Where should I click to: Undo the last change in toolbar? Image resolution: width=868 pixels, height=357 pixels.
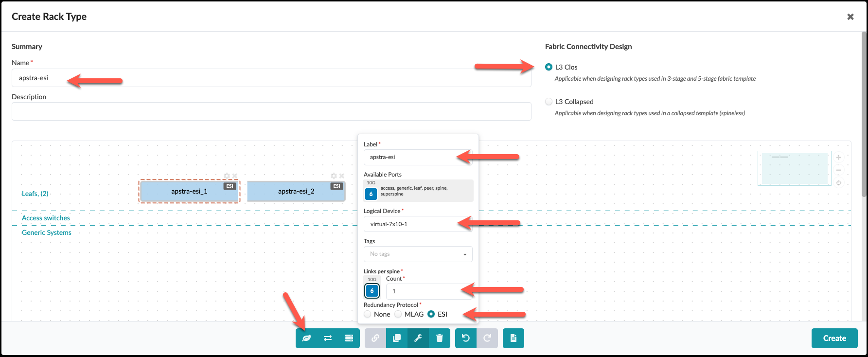point(466,339)
